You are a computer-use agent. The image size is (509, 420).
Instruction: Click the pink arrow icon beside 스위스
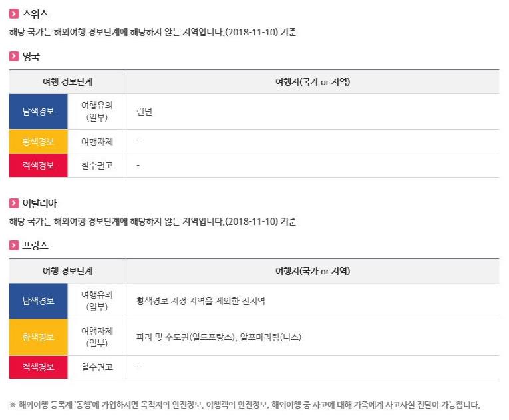pyautogui.click(x=14, y=14)
